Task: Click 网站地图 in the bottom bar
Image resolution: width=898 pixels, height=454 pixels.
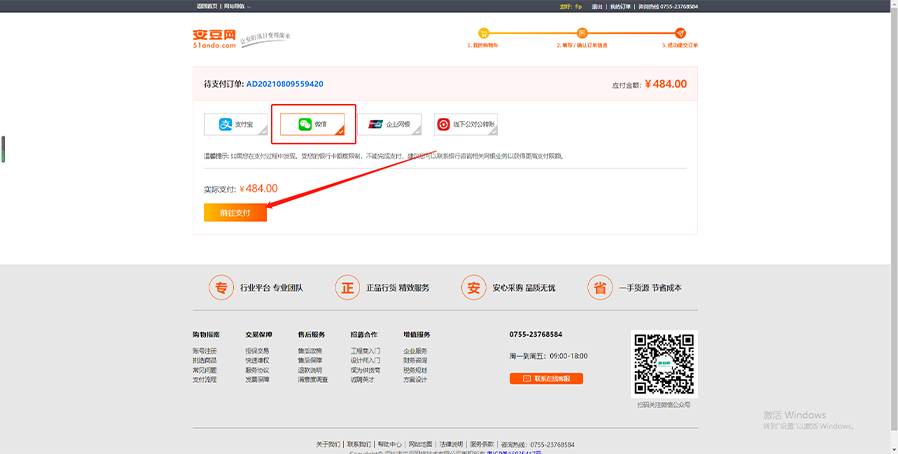Action: (420, 444)
